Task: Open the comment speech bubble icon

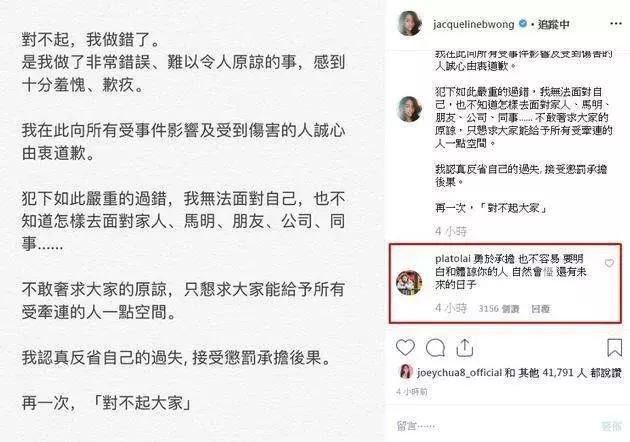Action: 435,348
